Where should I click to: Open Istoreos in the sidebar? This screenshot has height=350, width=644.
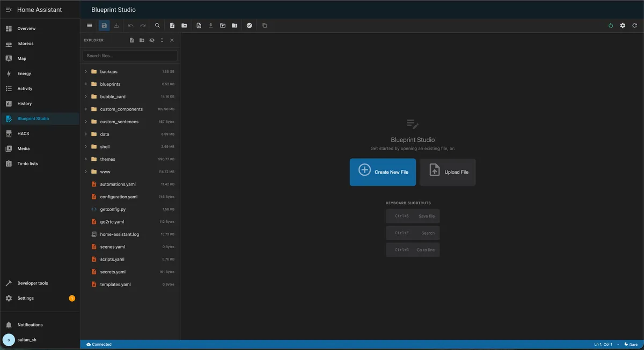click(40, 43)
